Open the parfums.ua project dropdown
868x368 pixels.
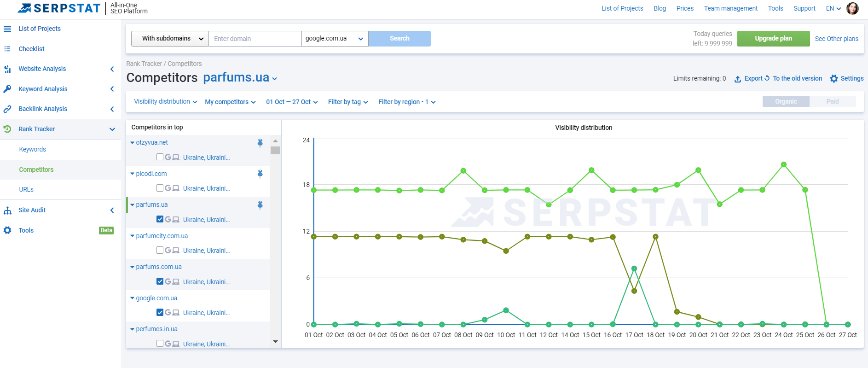240,77
